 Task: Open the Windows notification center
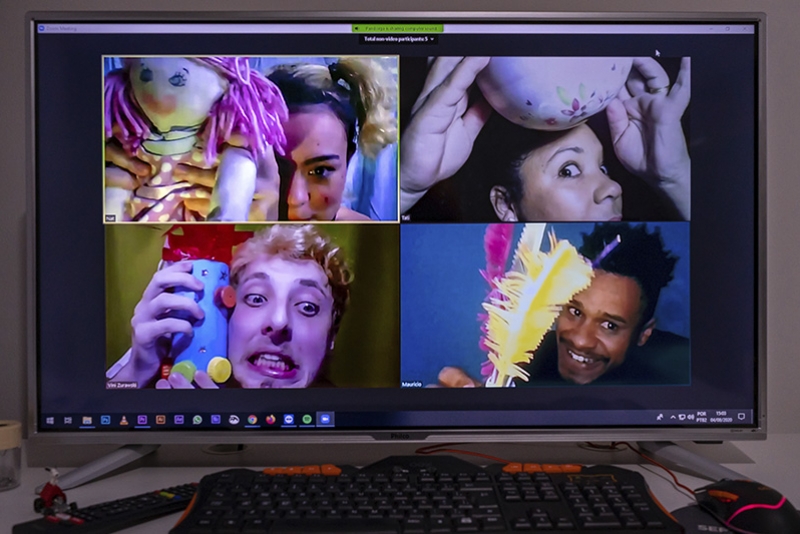[x=741, y=416]
